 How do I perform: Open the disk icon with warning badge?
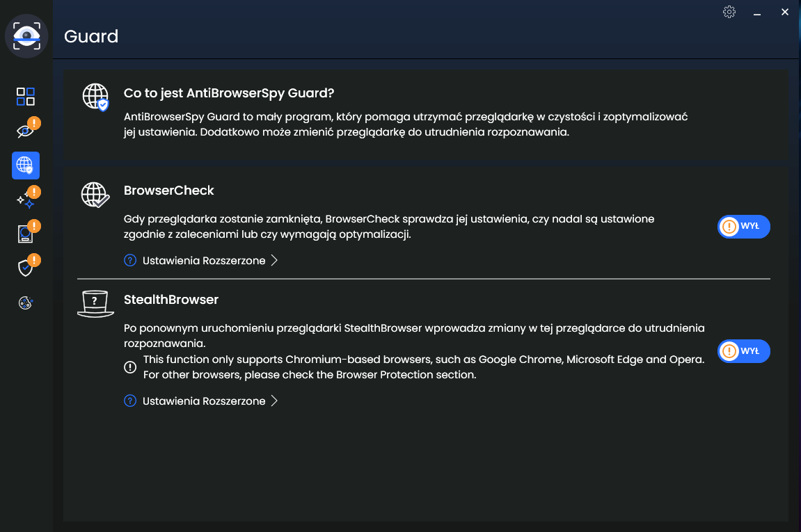(x=26, y=234)
